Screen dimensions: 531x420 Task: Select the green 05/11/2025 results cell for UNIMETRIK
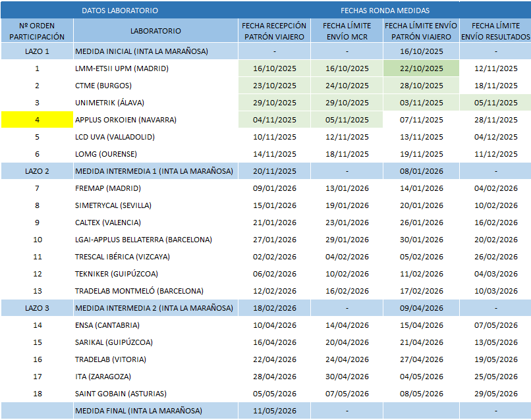click(495, 103)
